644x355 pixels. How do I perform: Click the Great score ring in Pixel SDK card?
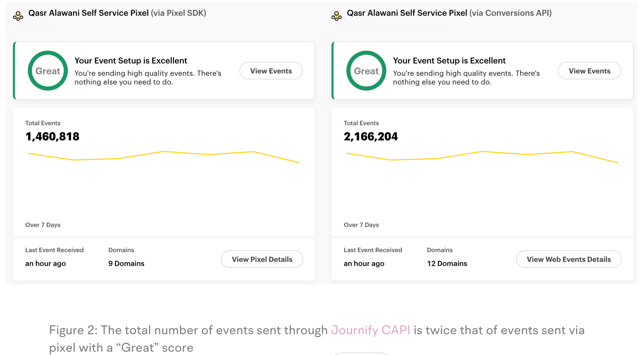point(48,71)
